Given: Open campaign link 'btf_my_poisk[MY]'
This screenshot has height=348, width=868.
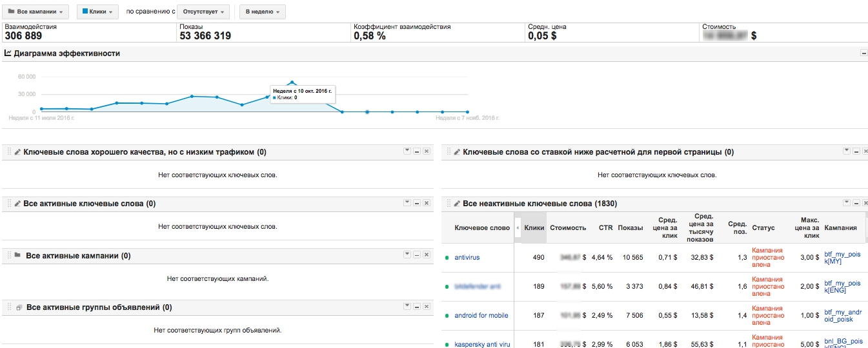Looking at the screenshot, I should pyautogui.click(x=842, y=257).
